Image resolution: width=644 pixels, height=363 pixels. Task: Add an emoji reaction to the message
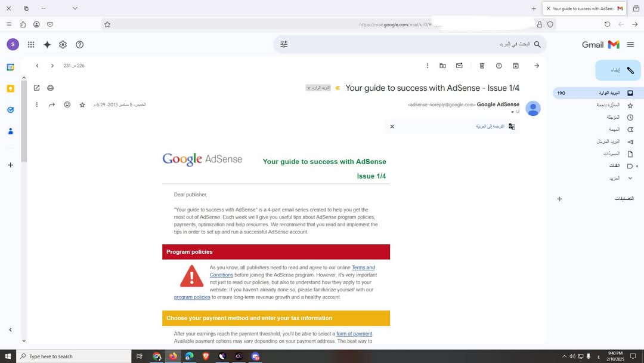coord(67,104)
